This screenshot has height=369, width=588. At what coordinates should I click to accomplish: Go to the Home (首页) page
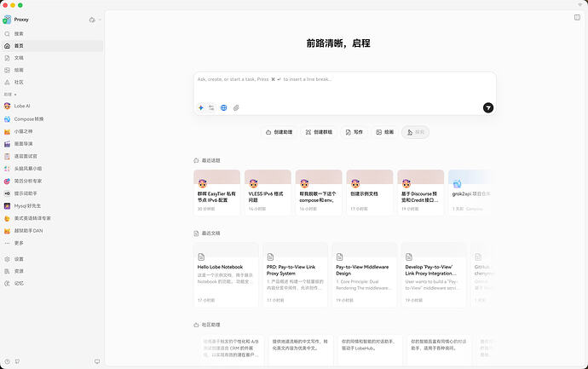coord(52,46)
